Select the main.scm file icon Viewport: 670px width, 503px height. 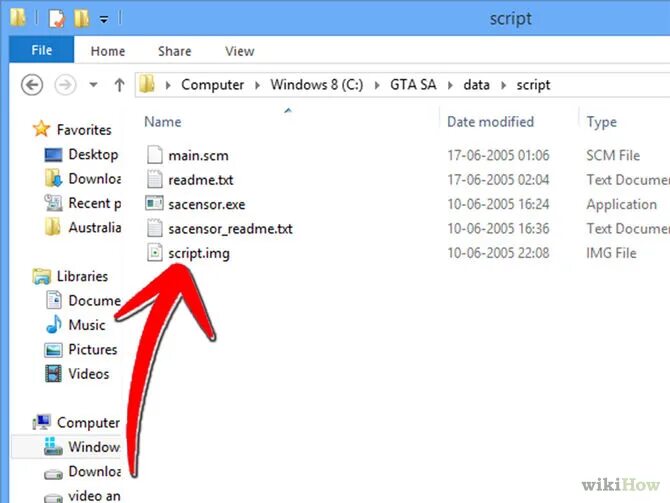coord(155,155)
